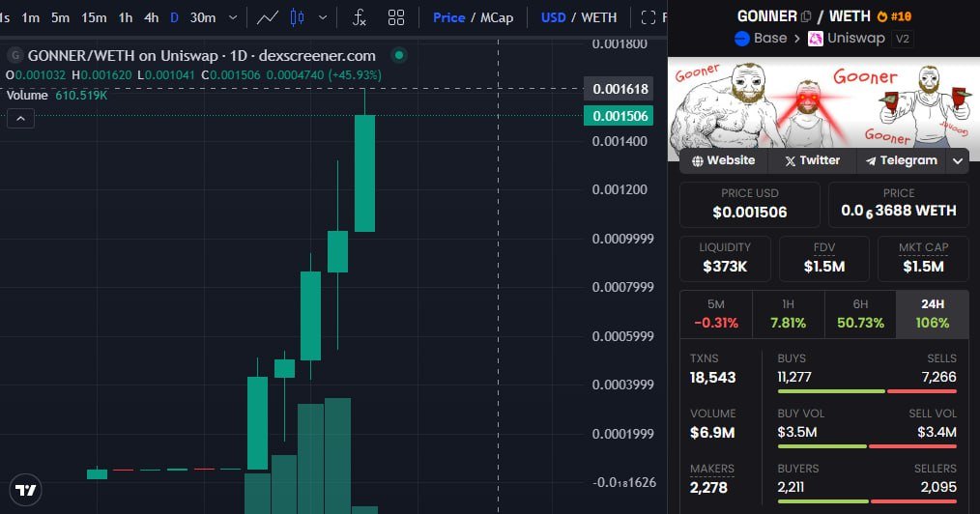The height and width of the screenshot is (514, 980).
Task: Click the MAKERS 2,278 value
Action: (x=708, y=487)
